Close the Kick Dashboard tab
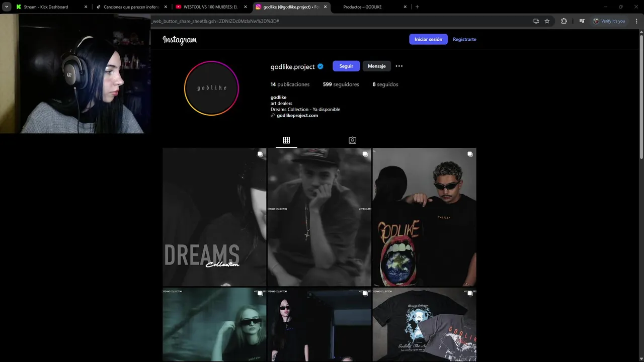The height and width of the screenshot is (362, 644). point(86,7)
